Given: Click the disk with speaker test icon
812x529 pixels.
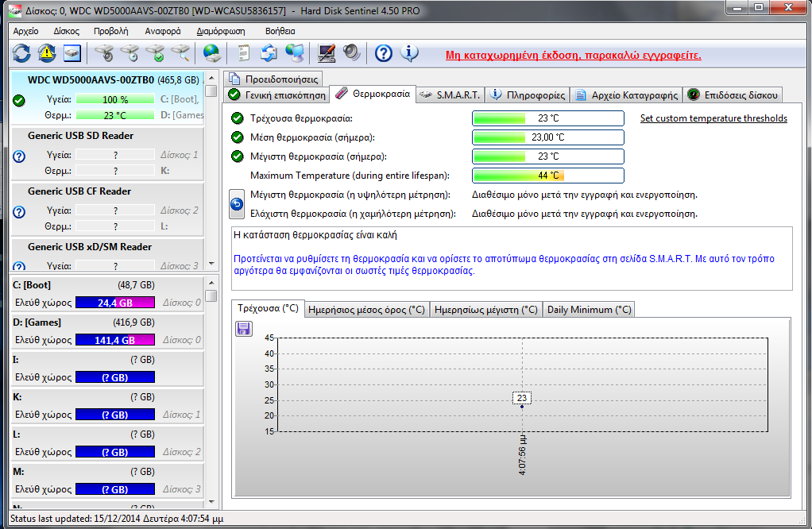Looking at the screenshot, I should coord(104,52).
